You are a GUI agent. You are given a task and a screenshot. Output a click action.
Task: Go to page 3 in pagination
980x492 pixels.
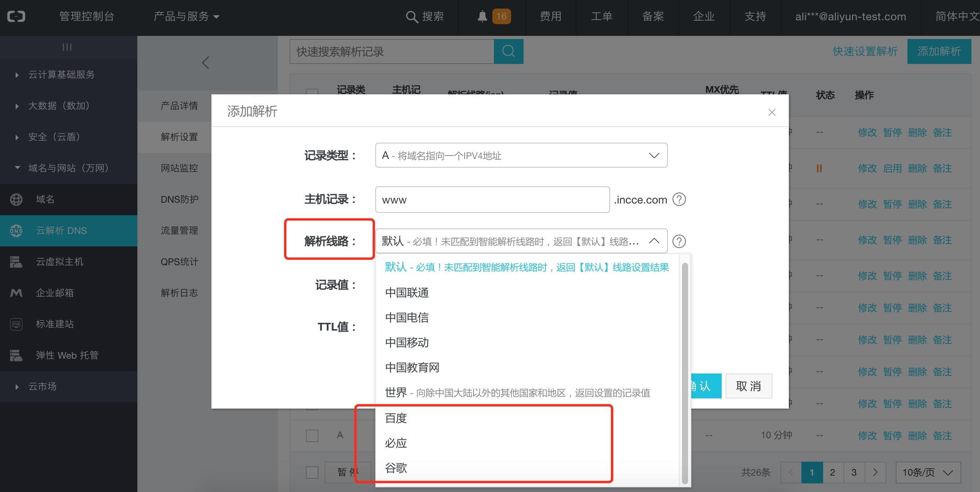point(854,473)
